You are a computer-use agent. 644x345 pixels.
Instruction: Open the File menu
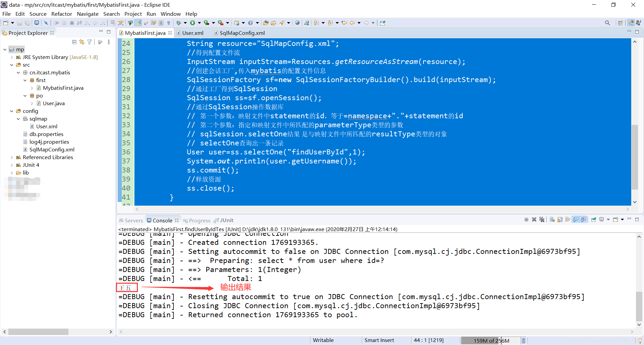[x=6, y=14]
